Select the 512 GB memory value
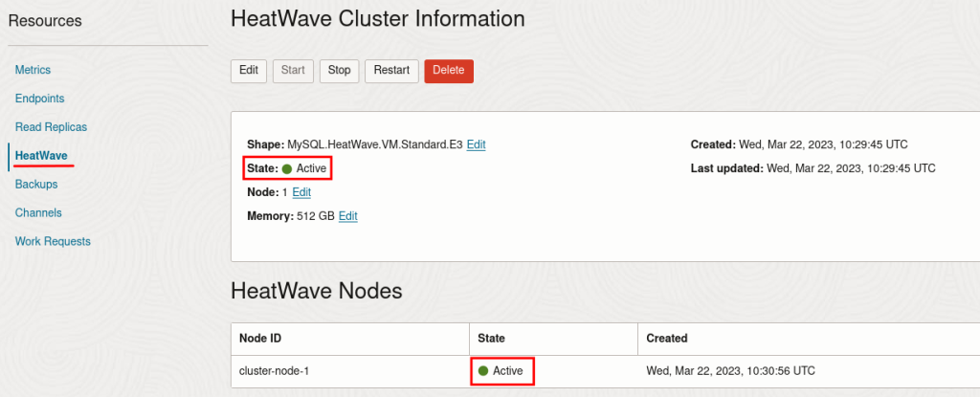 click(316, 216)
